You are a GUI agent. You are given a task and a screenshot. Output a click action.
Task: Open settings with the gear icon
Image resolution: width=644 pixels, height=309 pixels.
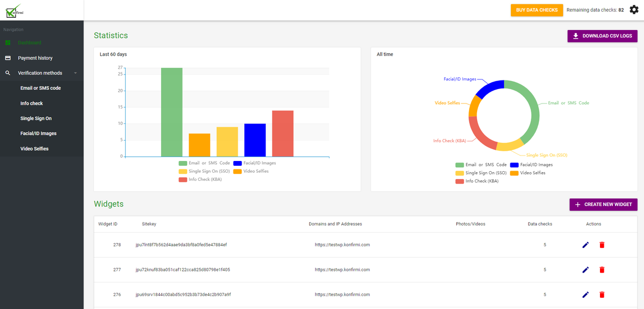(x=634, y=10)
